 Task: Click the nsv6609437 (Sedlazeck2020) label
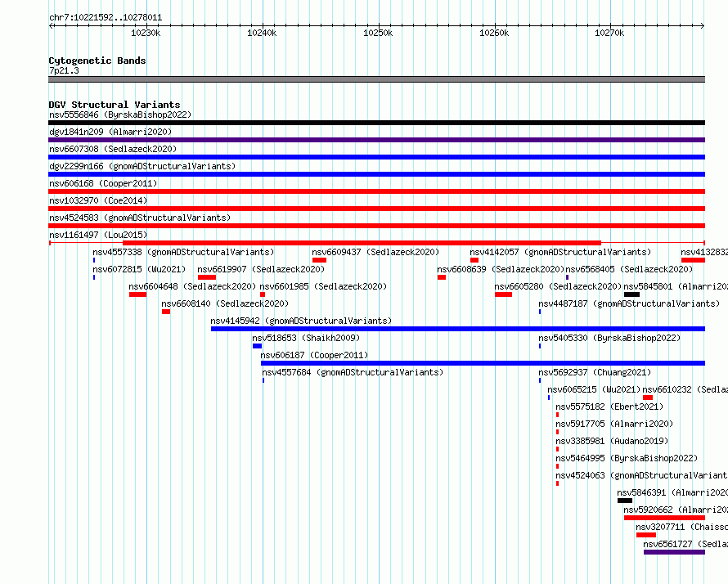coord(375,252)
